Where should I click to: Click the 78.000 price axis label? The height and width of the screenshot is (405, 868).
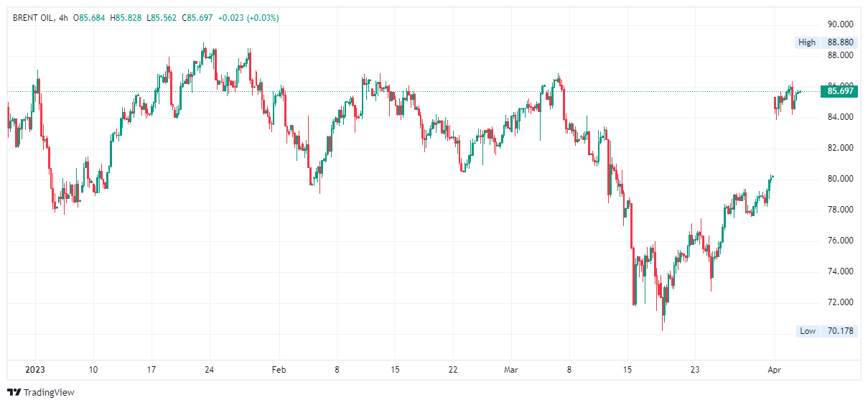(840, 210)
